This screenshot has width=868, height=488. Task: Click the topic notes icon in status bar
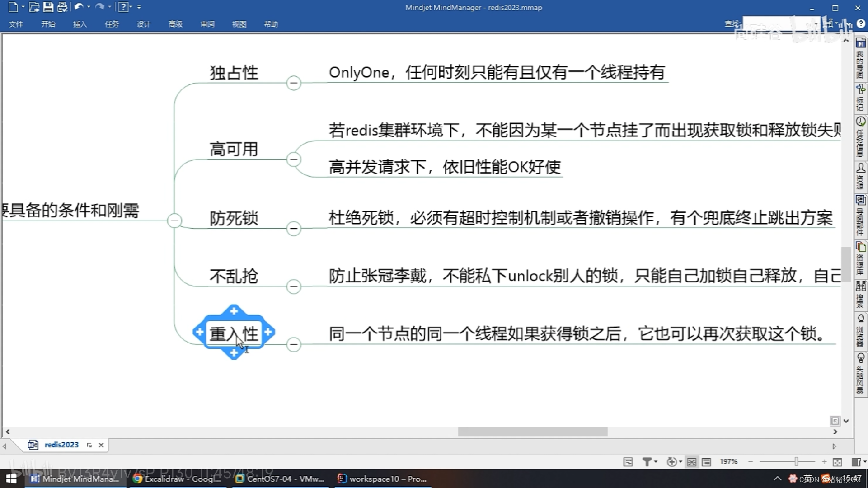[628, 462]
